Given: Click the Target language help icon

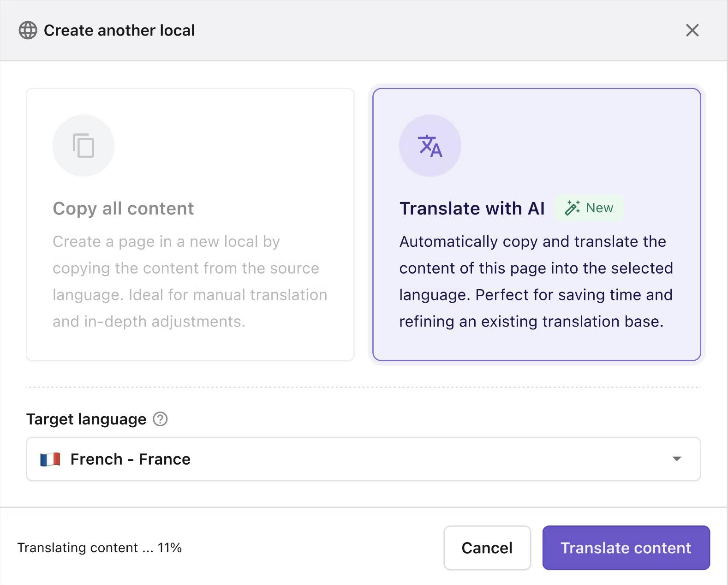Looking at the screenshot, I should click(160, 419).
